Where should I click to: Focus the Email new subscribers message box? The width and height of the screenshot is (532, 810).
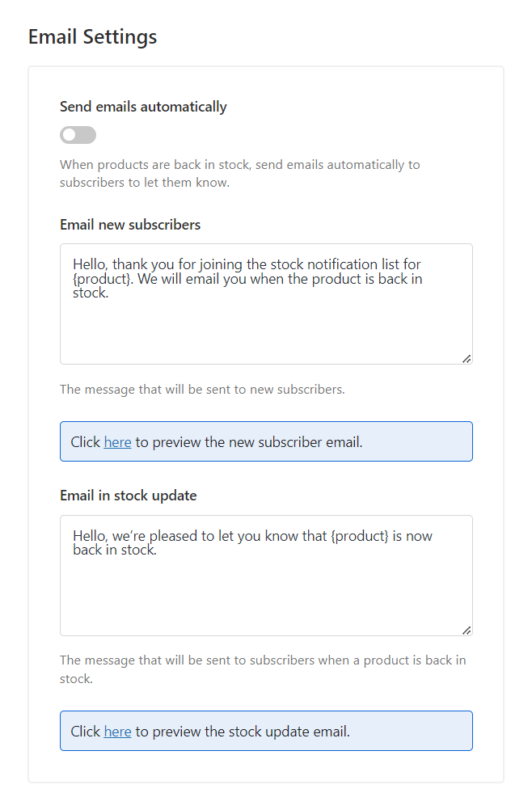pyautogui.click(x=266, y=304)
